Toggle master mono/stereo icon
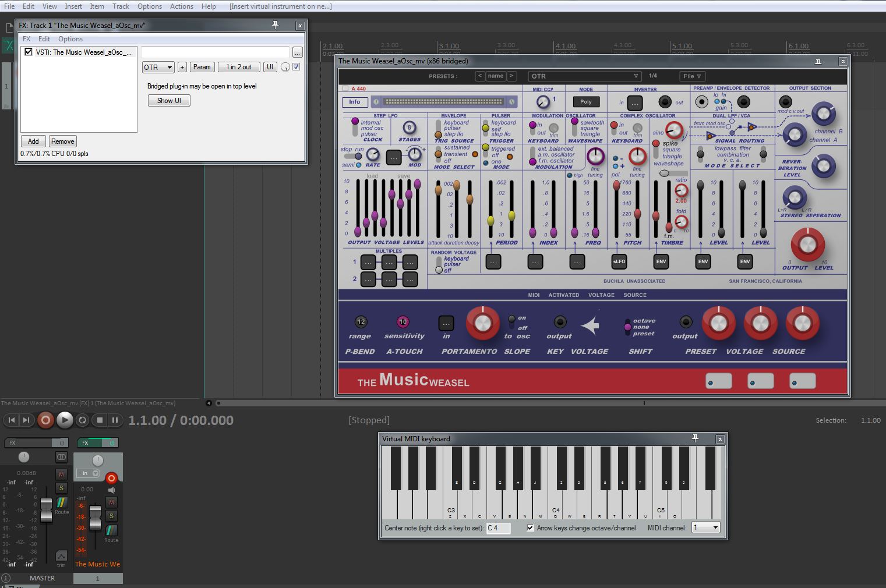The height and width of the screenshot is (588, 886). [61, 457]
